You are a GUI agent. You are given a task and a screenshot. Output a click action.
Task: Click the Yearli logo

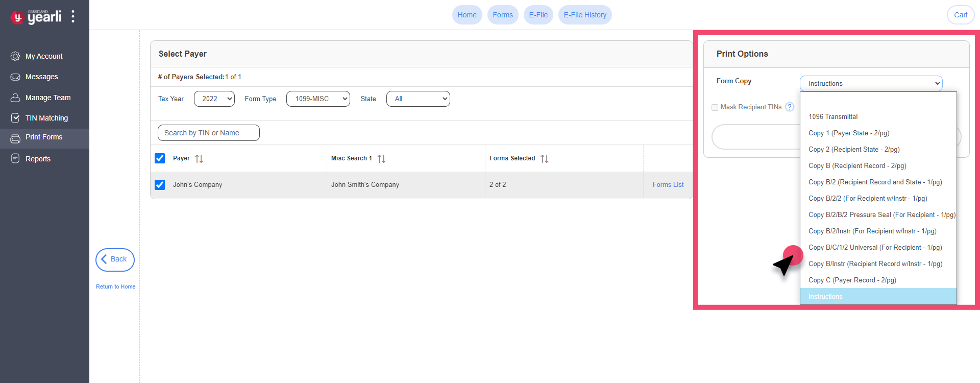point(36,16)
